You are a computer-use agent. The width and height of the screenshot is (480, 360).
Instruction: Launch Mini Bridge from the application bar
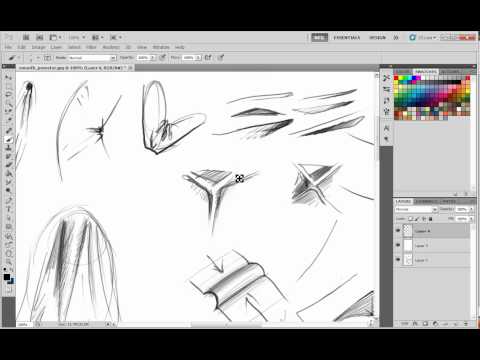coord(40,37)
